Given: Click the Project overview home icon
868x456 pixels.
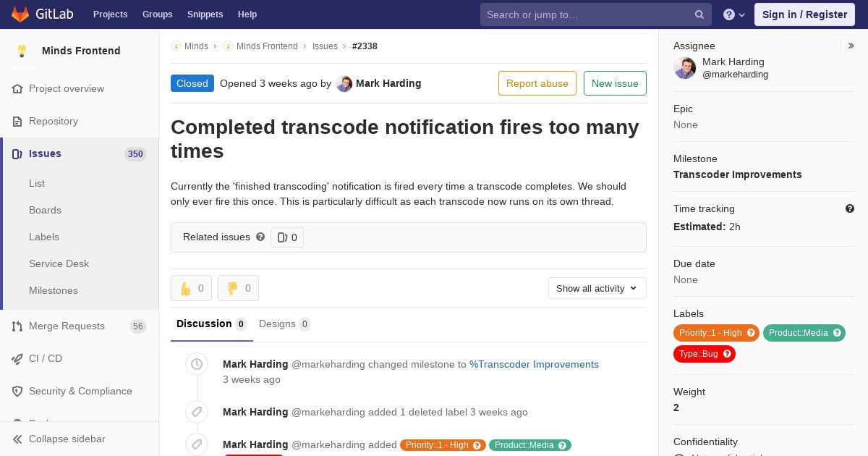Looking at the screenshot, I should pos(17,88).
